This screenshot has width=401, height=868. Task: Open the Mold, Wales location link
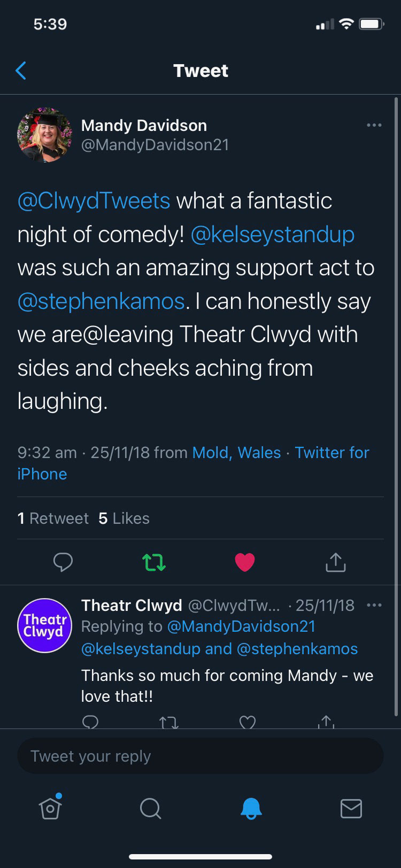point(236,453)
